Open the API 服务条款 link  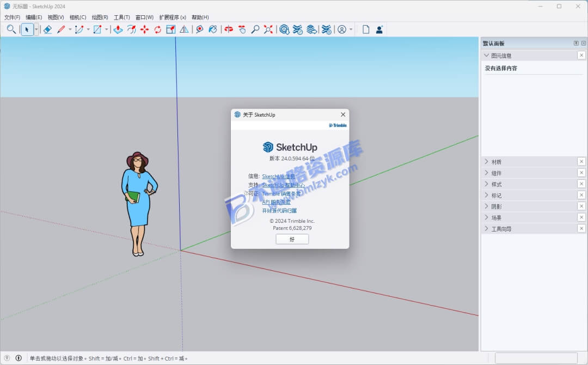click(x=277, y=202)
